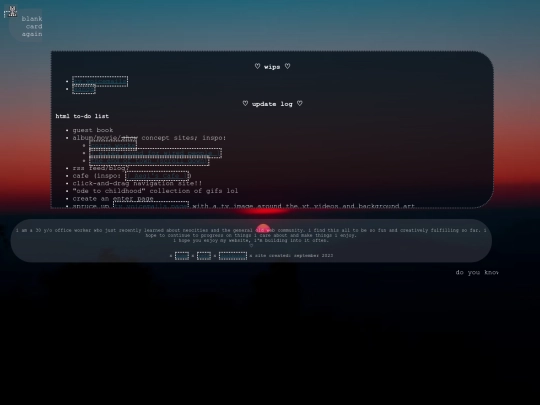Click the scrolling 'do you know' text
The image size is (540, 405).
tap(477, 272)
